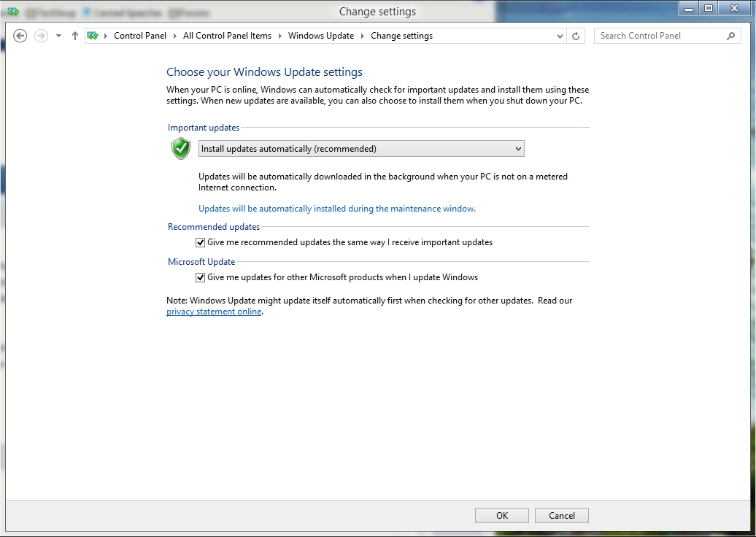Click the Windows Update icon in address bar
This screenshot has height=537, width=756.
93,36
